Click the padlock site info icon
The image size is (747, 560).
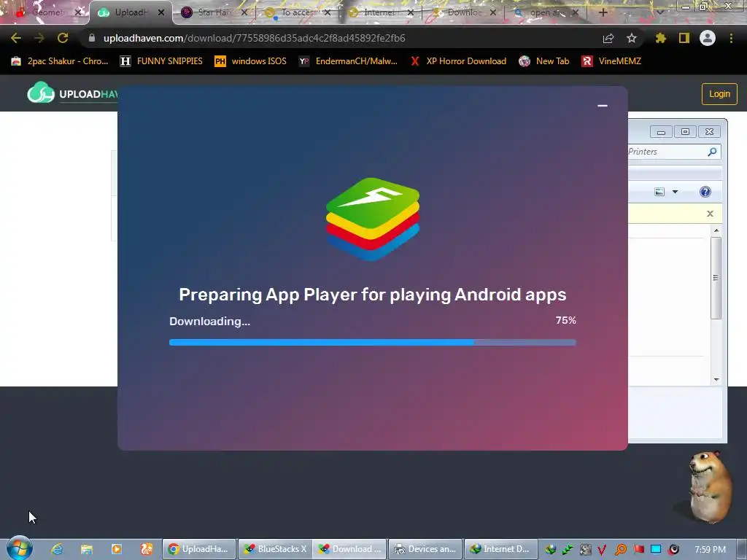pyautogui.click(x=92, y=38)
